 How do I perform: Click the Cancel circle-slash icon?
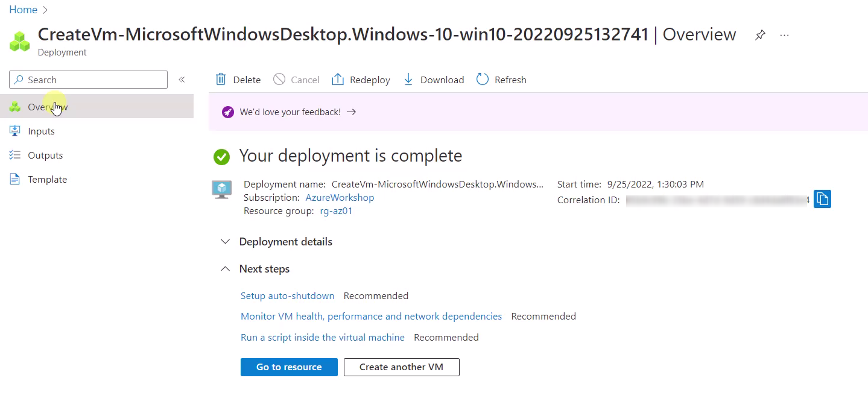point(279,80)
